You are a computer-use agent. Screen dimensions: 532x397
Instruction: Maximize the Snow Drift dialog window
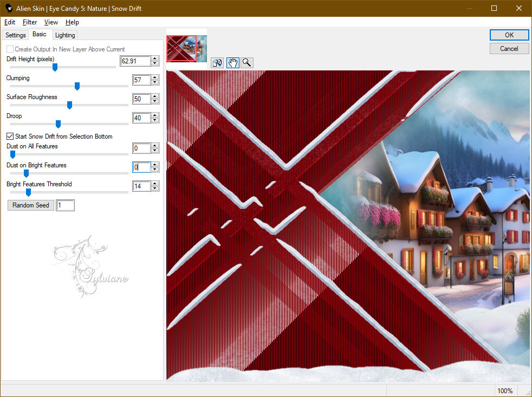point(494,8)
